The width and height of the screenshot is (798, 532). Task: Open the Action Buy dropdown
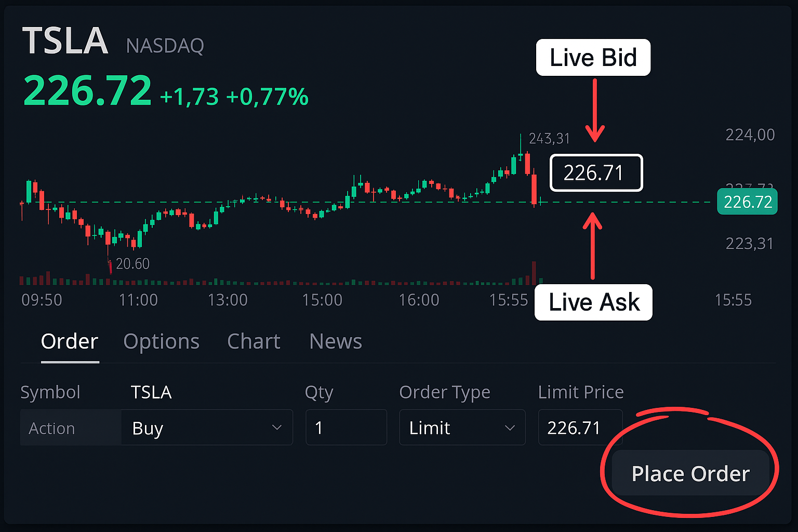click(x=207, y=428)
